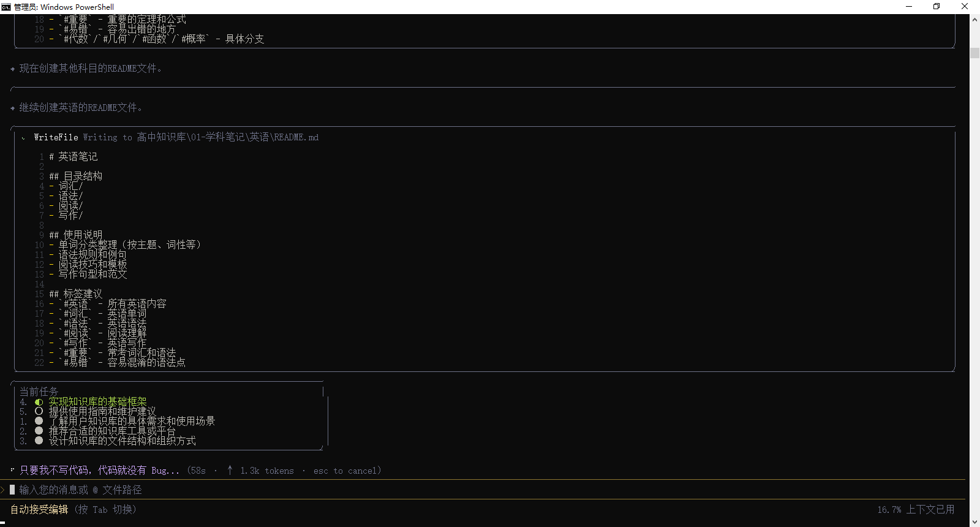Screen dimensions: 980x527
Task: Click the completed dot for task 2
Action: tap(39, 431)
